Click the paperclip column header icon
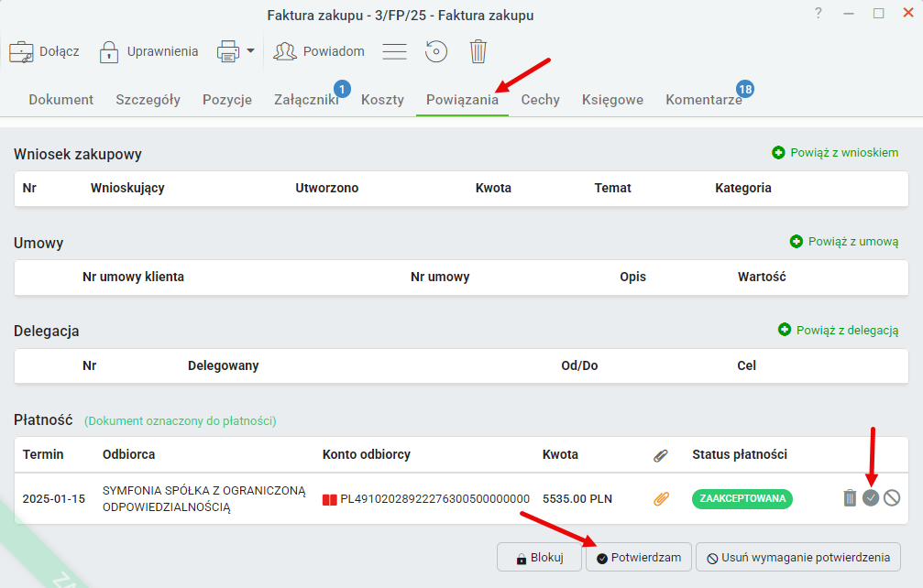 (661, 456)
